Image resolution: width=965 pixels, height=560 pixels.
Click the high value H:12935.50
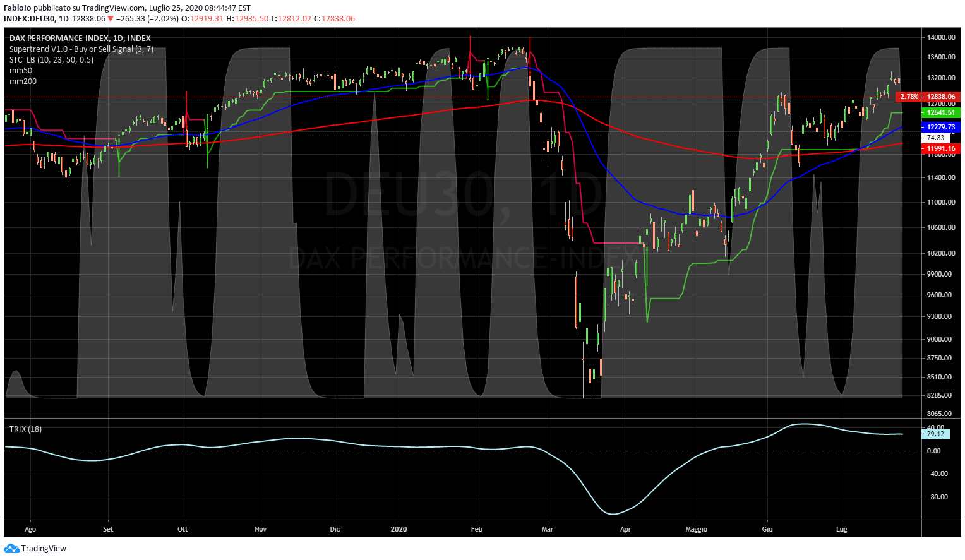248,19
